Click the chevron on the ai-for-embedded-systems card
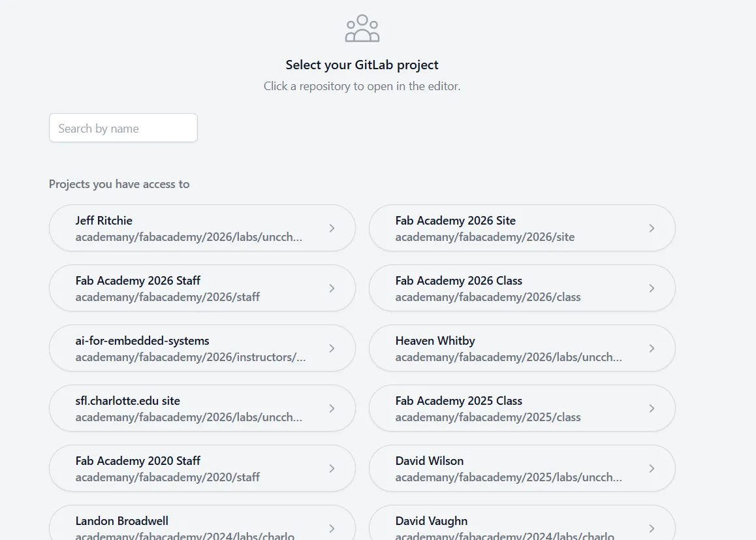 [332, 349]
